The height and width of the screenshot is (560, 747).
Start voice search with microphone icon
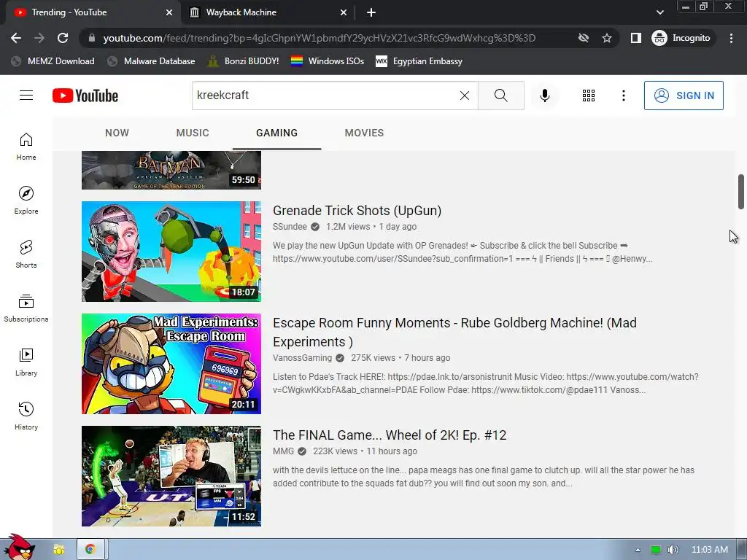click(544, 96)
